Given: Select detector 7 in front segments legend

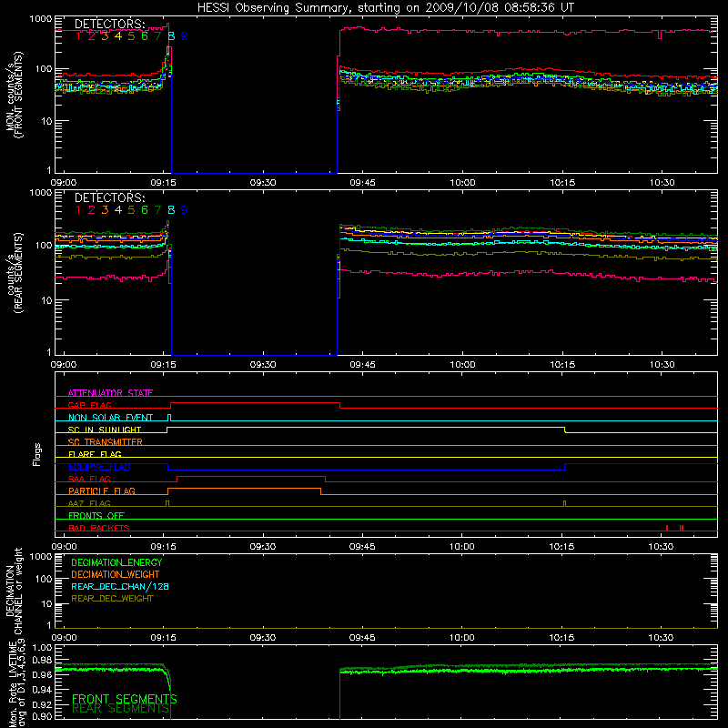Looking at the screenshot, I should pyautogui.click(x=157, y=36).
